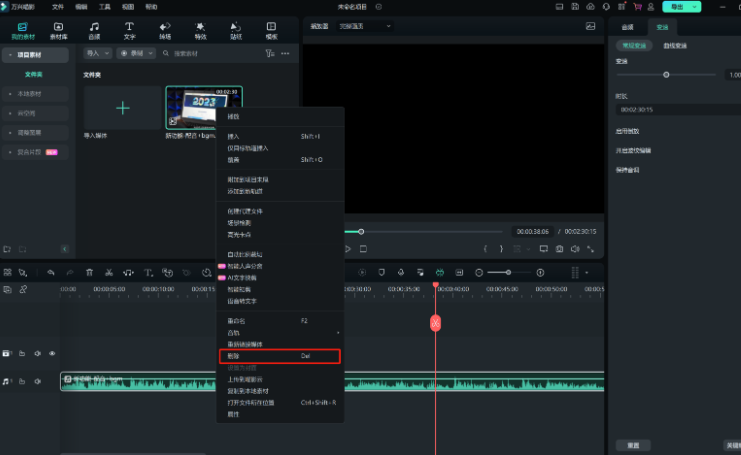Open the 贴纸 (Stickers) tab icon
741x455 pixels.
236,29
